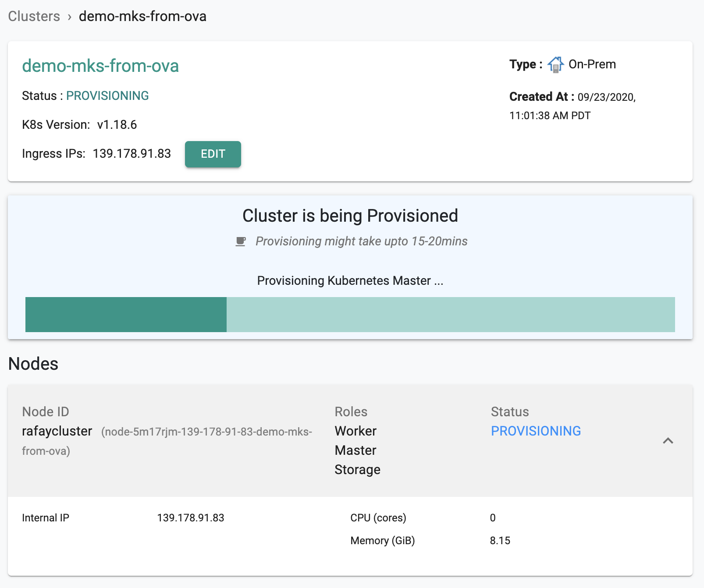Click the cluster PROVISIONING status text
Viewport: 704px width, 588px height.
107,96
